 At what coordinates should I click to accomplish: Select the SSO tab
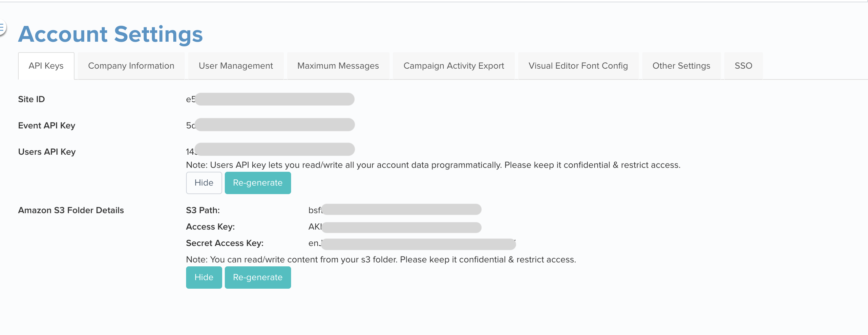[743, 66]
